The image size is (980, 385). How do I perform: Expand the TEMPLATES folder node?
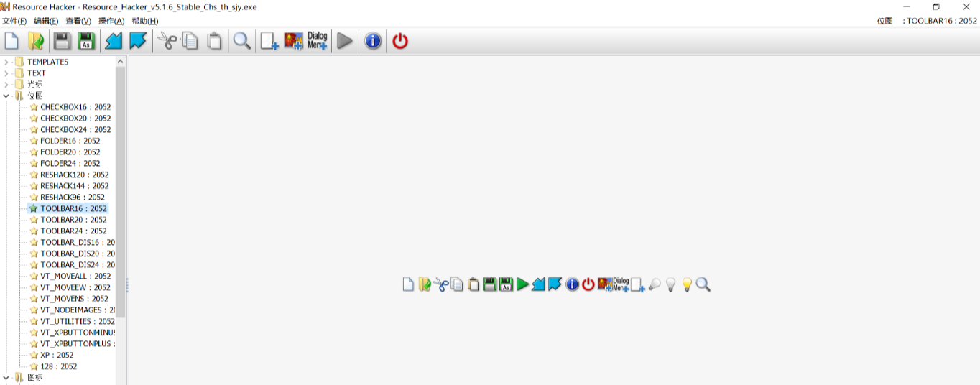[x=6, y=62]
